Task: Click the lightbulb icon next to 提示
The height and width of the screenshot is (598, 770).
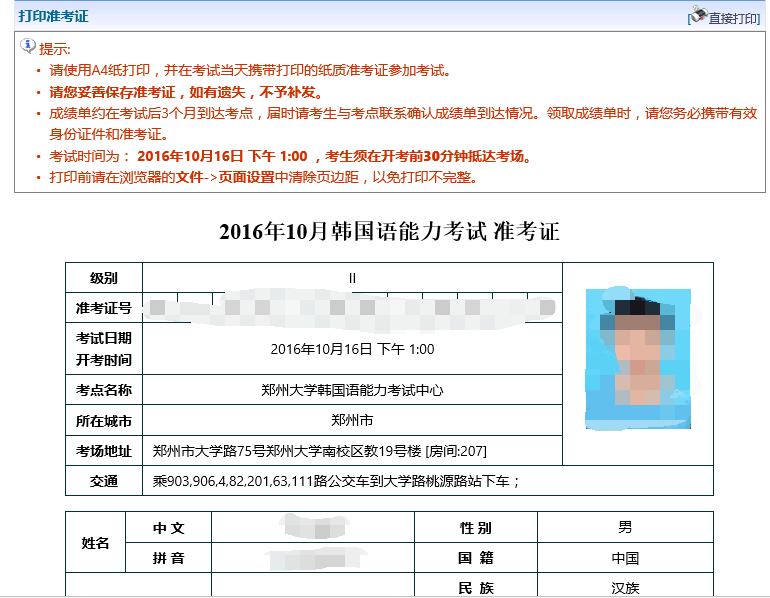Action: (28, 47)
